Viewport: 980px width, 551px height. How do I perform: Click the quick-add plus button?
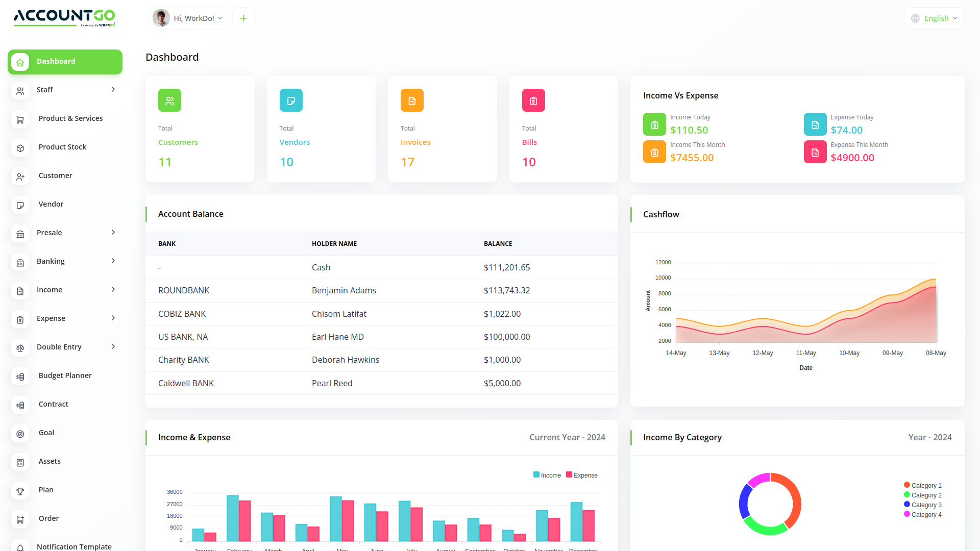(243, 18)
